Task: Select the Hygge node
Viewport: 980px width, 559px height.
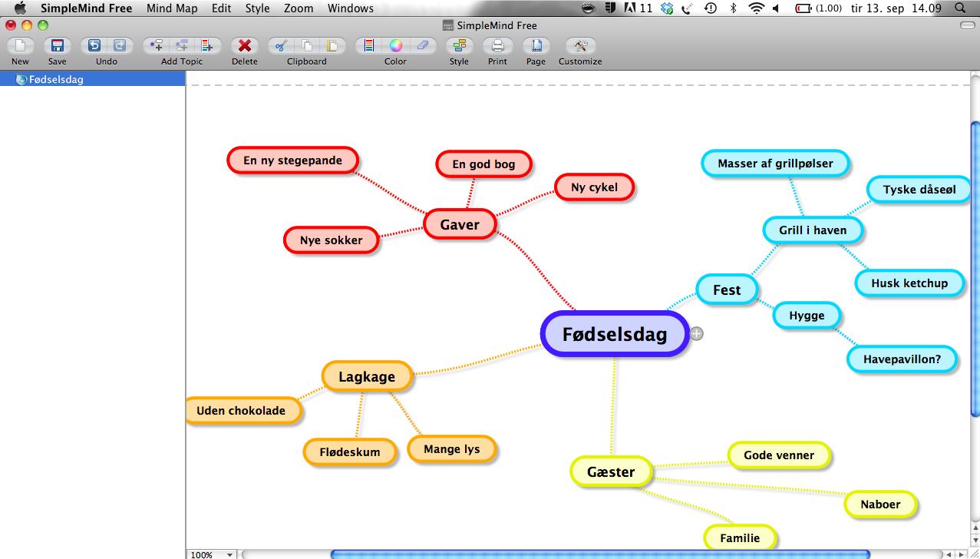Action: [x=807, y=315]
